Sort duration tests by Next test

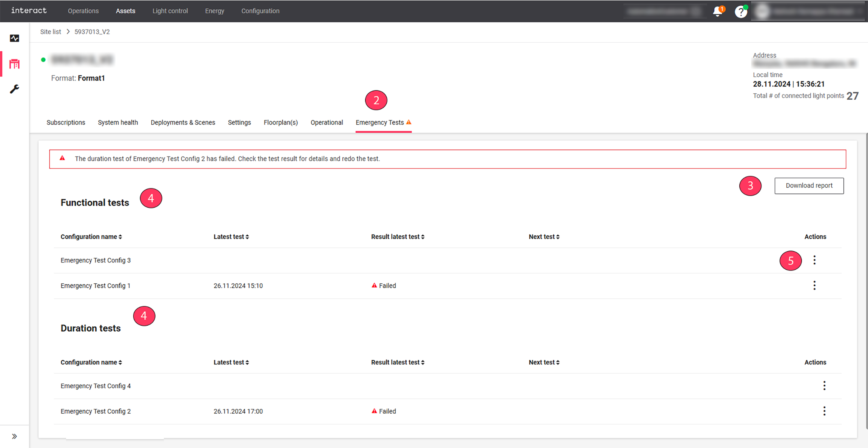[544, 362]
